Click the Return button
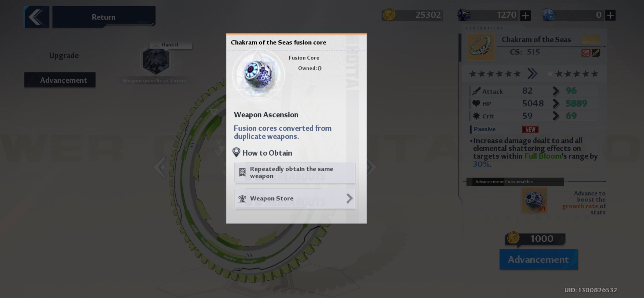Screen dimensions: 644x298 click(104, 17)
